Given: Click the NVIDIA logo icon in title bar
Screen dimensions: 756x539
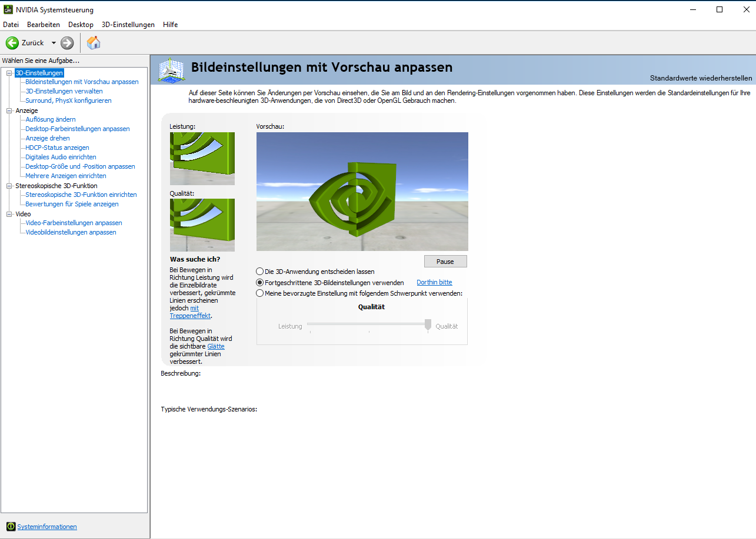Looking at the screenshot, I should pyautogui.click(x=8, y=10).
